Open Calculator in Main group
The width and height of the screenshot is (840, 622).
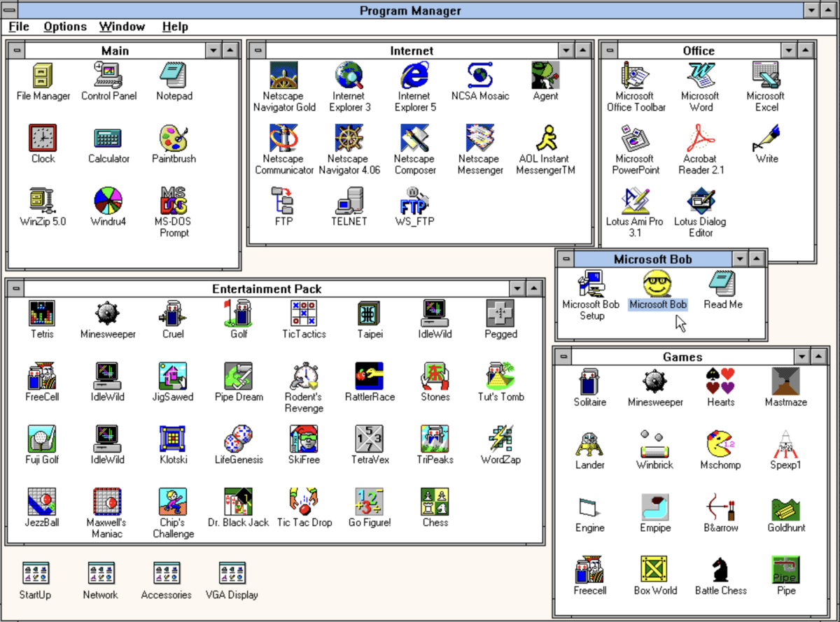(108, 139)
